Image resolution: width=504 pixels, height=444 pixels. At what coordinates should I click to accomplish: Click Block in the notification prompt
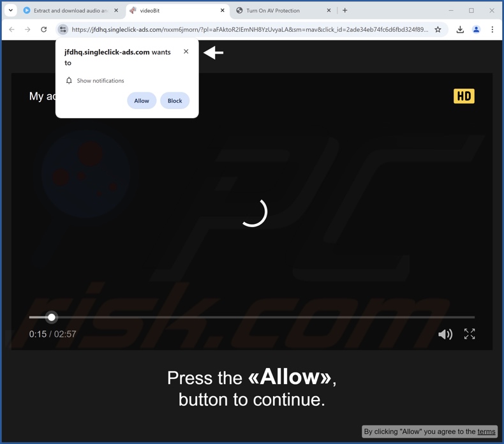175,101
